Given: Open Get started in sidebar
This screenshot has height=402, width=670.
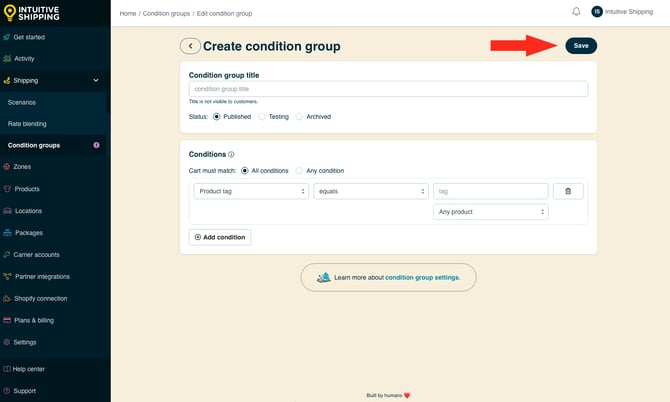Looking at the screenshot, I should 29,37.
